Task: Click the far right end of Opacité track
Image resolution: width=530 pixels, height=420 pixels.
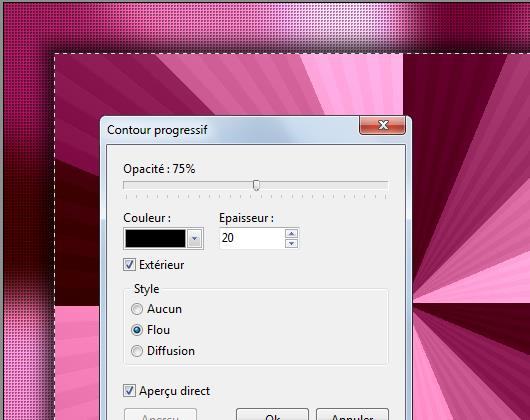Action: coord(386,185)
